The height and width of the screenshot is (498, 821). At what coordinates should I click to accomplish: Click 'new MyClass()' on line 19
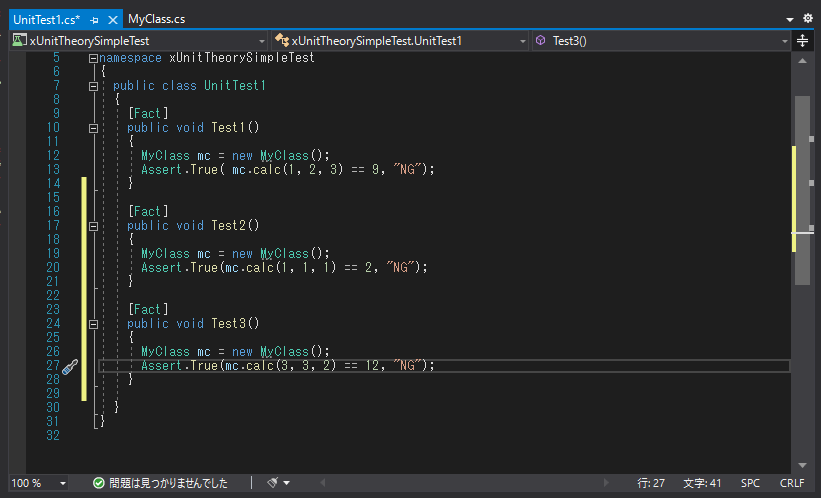[x=277, y=253]
